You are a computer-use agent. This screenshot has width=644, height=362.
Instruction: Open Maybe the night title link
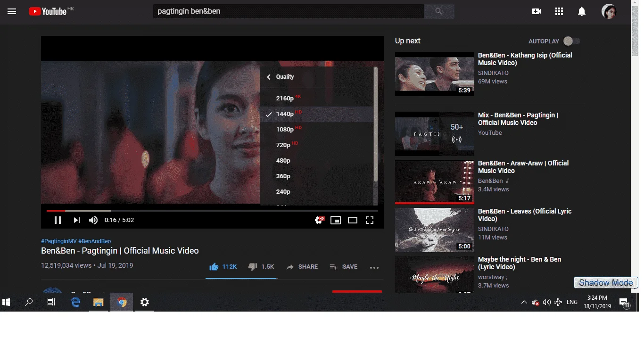pyautogui.click(x=520, y=263)
